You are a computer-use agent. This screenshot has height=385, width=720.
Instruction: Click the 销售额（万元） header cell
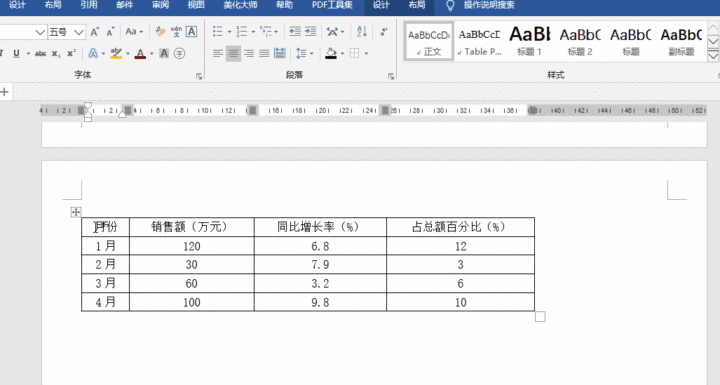click(x=191, y=227)
